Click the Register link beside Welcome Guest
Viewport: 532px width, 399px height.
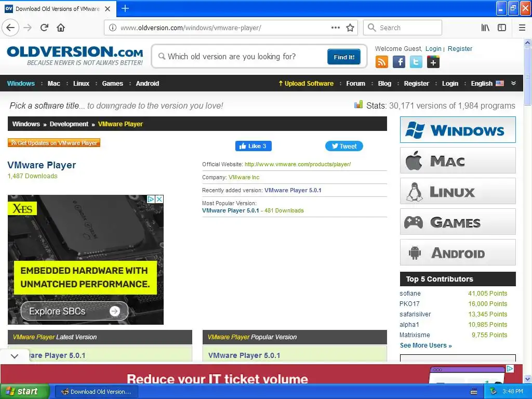(x=460, y=48)
